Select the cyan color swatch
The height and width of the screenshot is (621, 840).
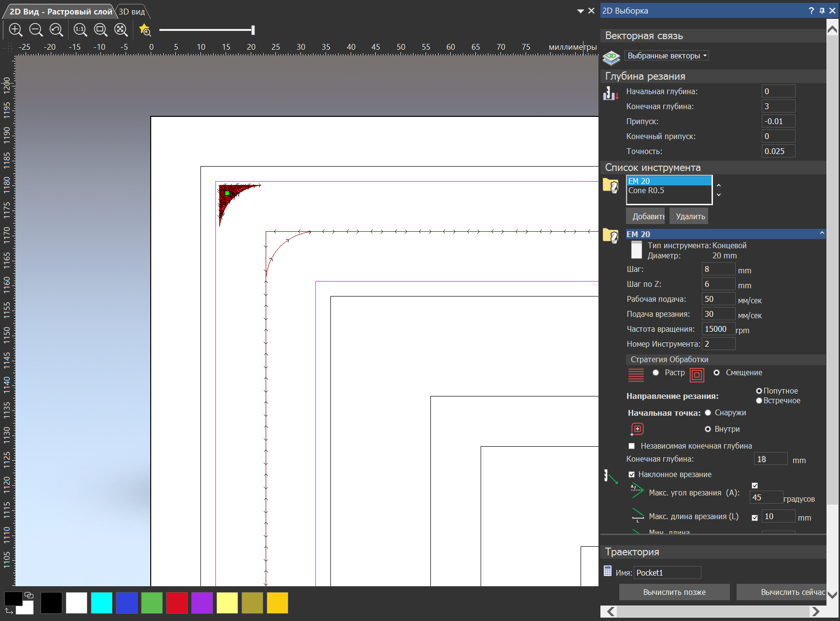click(x=101, y=603)
